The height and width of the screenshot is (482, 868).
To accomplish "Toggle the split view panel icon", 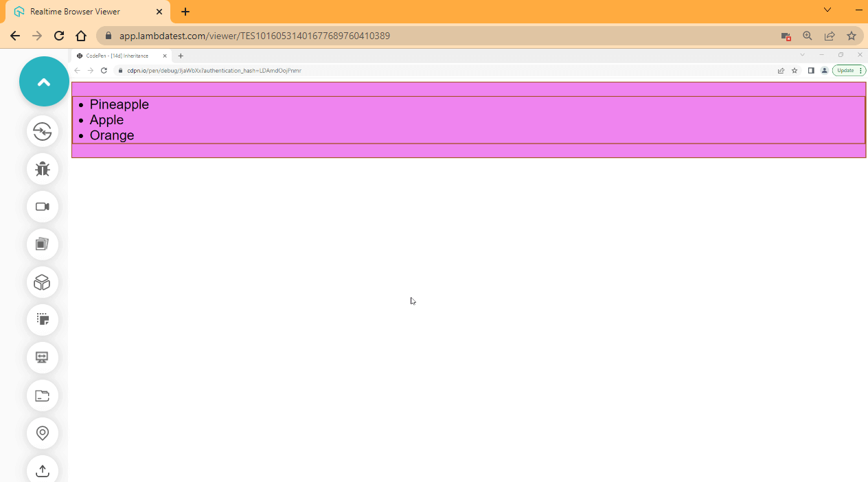I will pyautogui.click(x=811, y=70).
